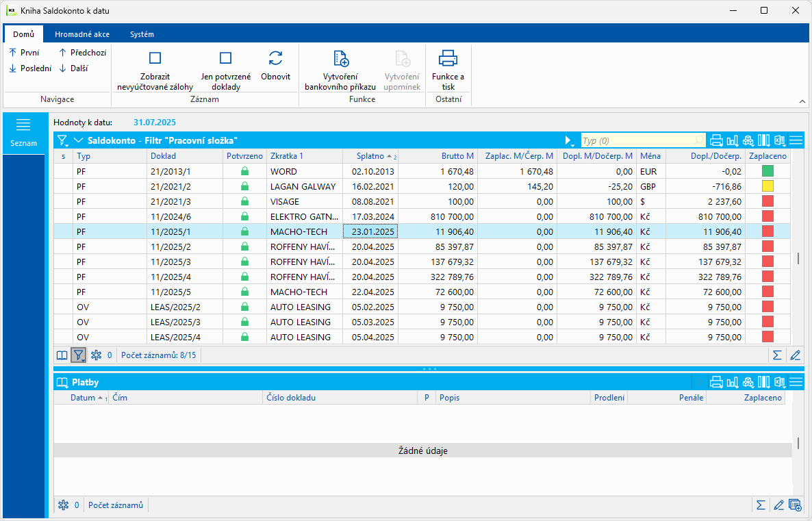Click the Obnovit refresh icon
812x521 pixels.
[x=275, y=58]
